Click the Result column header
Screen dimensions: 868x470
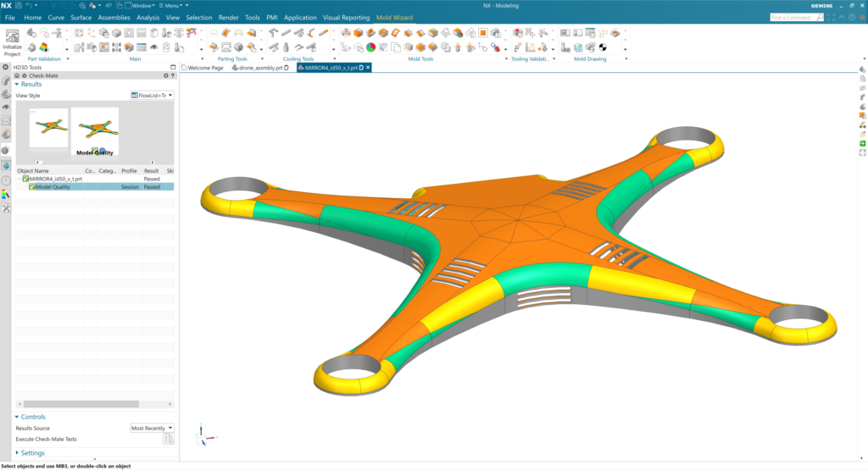[151, 171]
